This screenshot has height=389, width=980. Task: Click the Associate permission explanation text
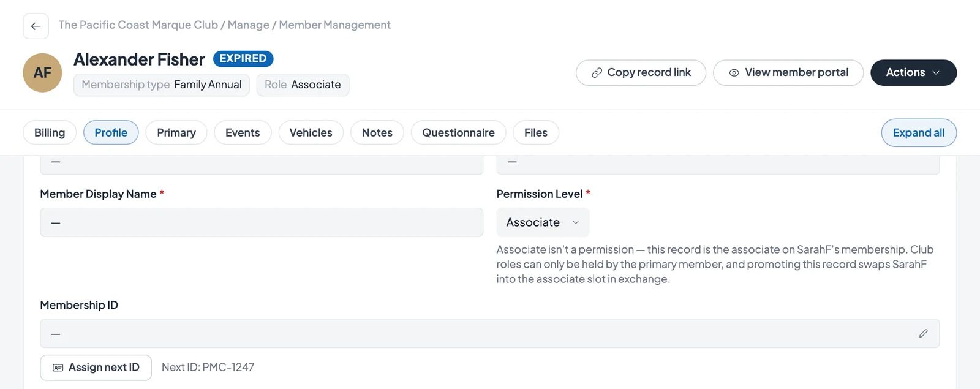[715, 264]
